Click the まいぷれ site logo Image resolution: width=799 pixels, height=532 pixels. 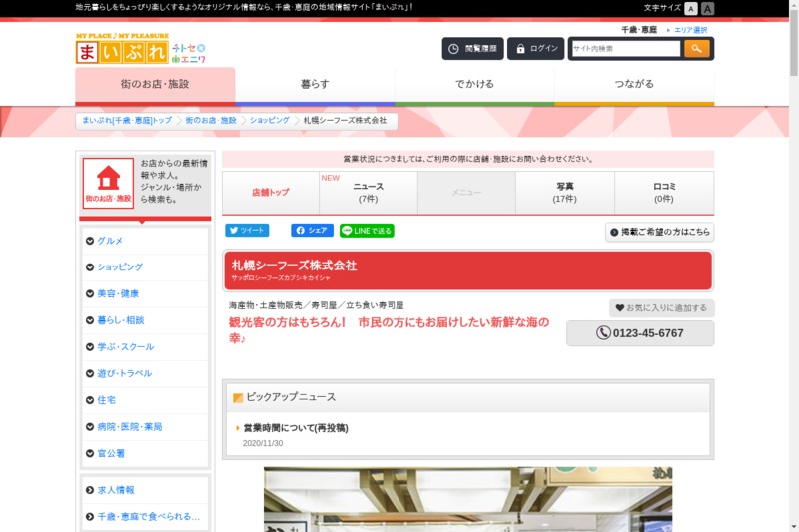point(113,48)
